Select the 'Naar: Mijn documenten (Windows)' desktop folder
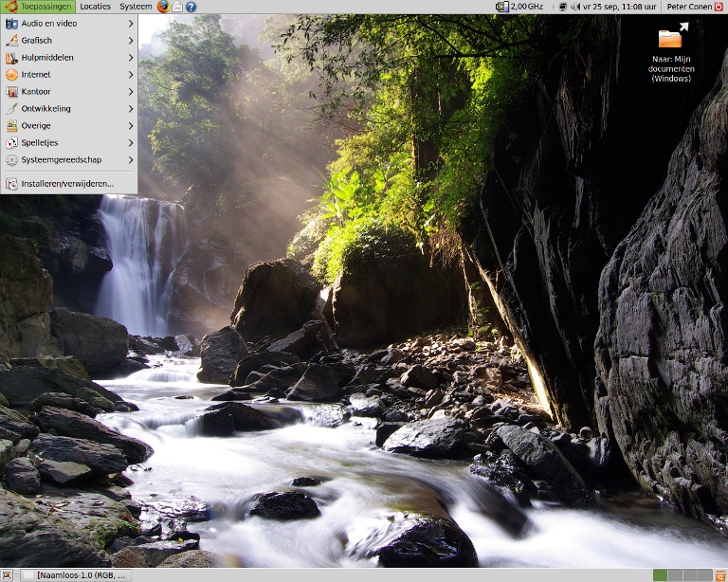Image resolution: width=728 pixels, height=582 pixels. point(671,52)
